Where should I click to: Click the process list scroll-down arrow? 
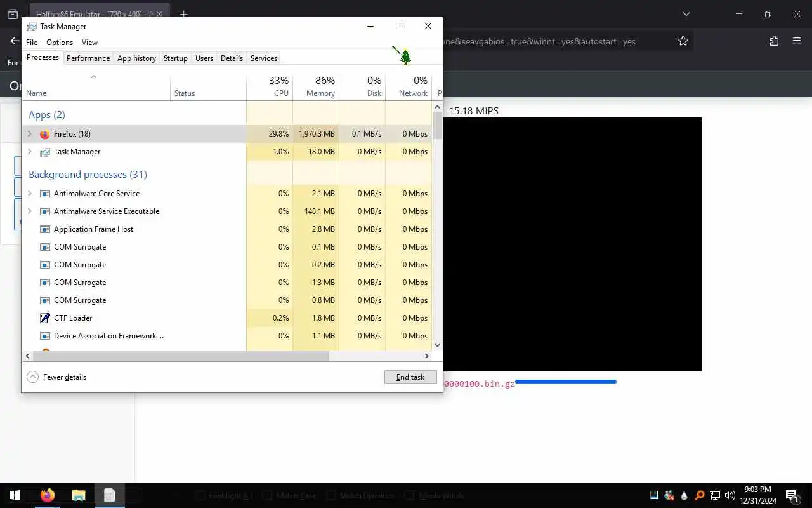coord(437,345)
